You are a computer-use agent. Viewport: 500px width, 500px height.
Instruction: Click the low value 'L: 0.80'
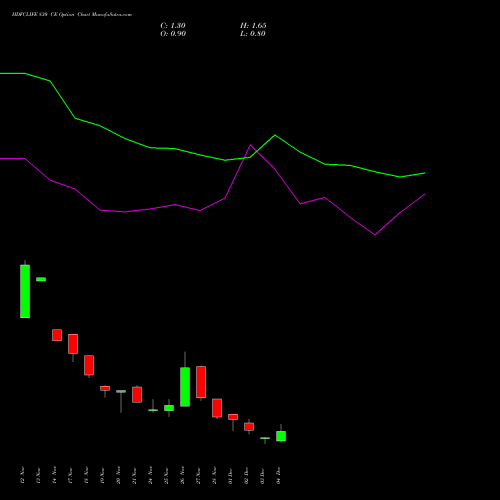[x=253, y=34]
